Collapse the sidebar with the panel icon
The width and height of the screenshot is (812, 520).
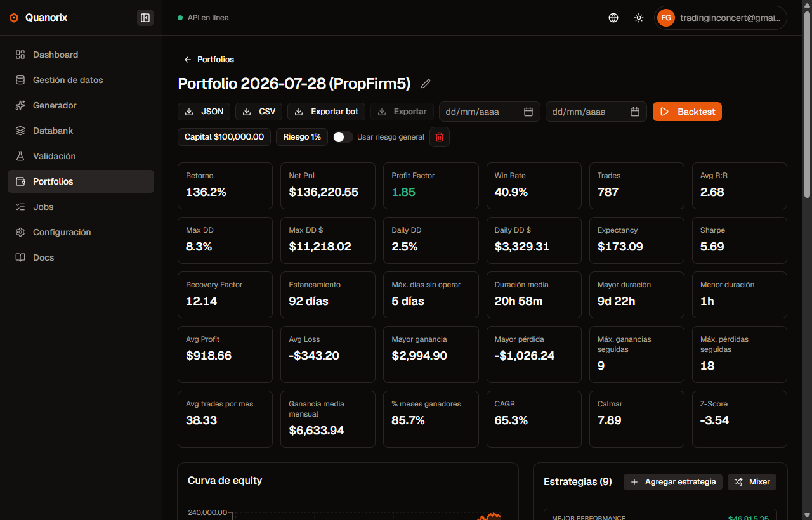145,18
